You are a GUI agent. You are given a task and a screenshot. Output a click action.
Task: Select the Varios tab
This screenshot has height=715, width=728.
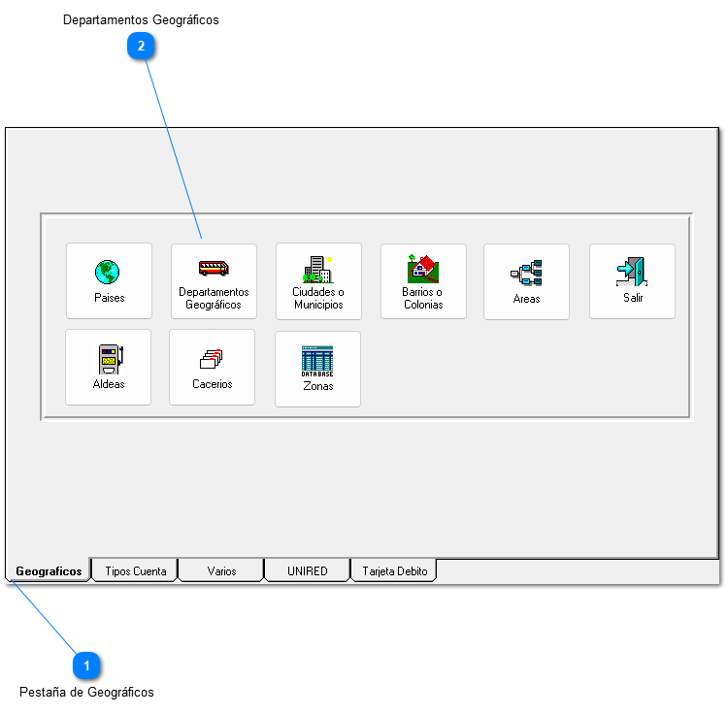click(221, 571)
